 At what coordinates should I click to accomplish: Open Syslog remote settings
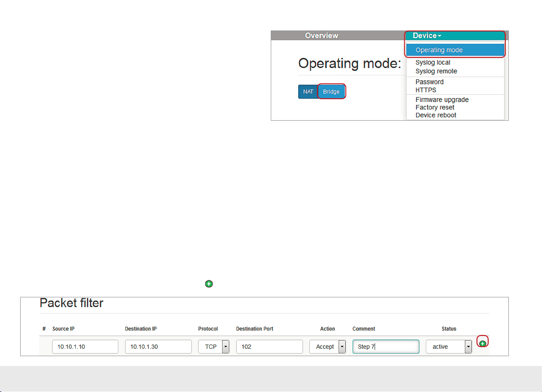tap(436, 71)
